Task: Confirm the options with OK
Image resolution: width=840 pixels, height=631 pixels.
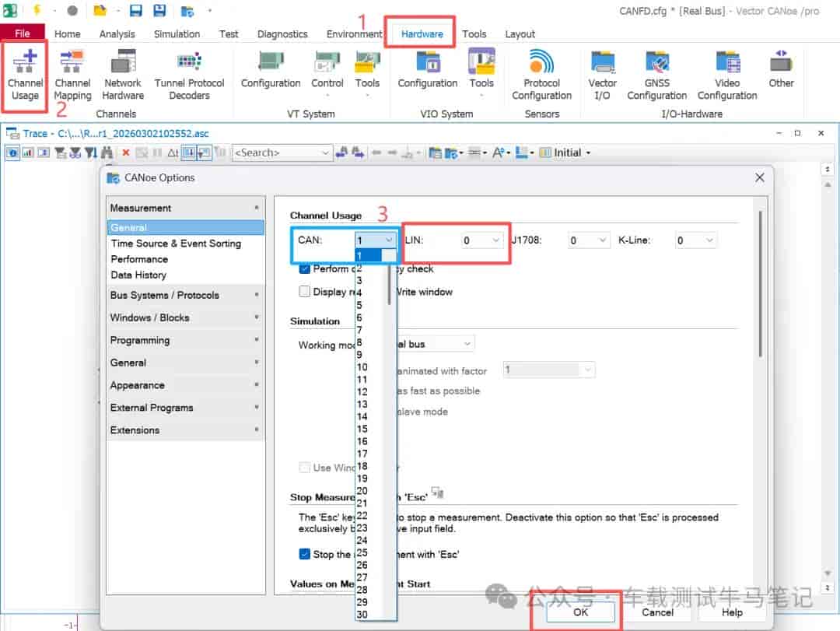Action: [x=581, y=612]
